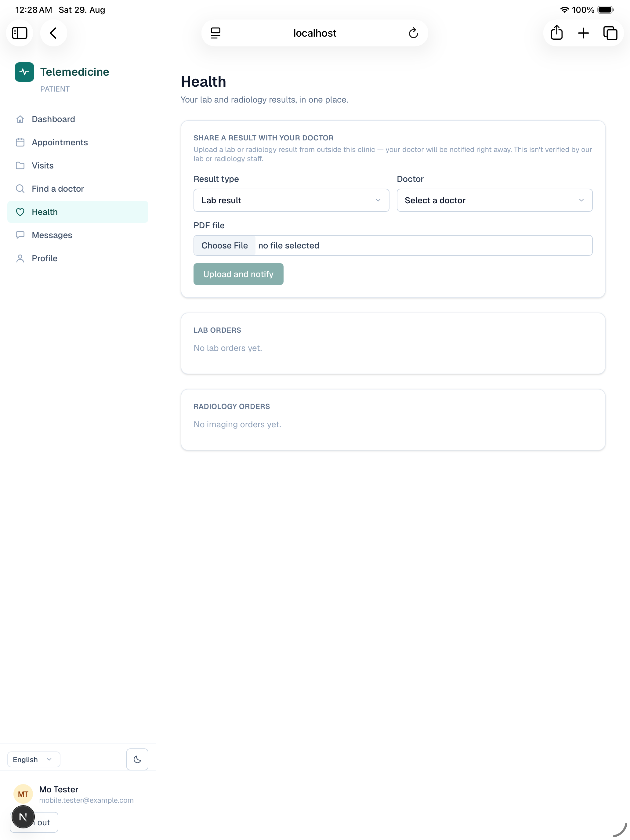Open the page settings icon in address bar
Image resolution: width=630 pixels, height=840 pixels.
(x=215, y=33)
